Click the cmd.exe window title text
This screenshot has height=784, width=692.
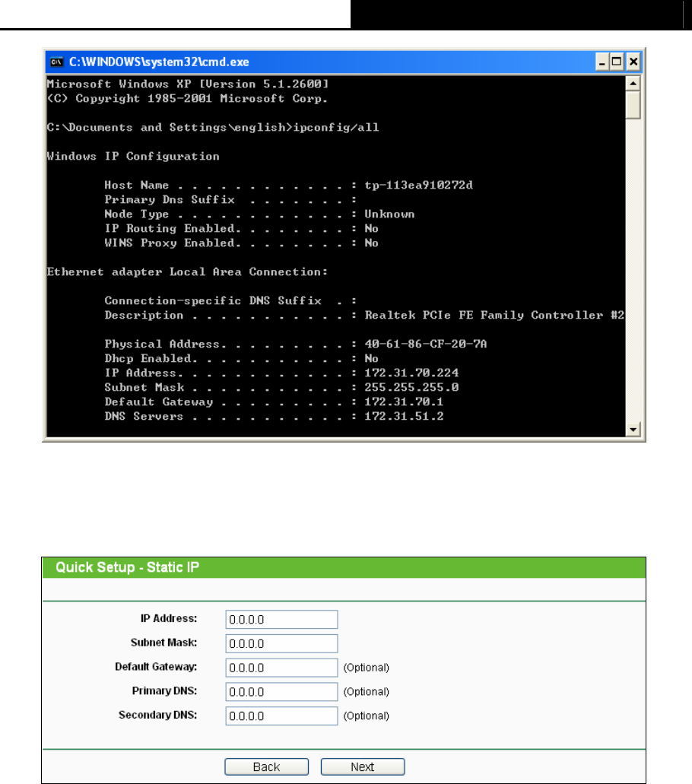[x=159, y=62]
